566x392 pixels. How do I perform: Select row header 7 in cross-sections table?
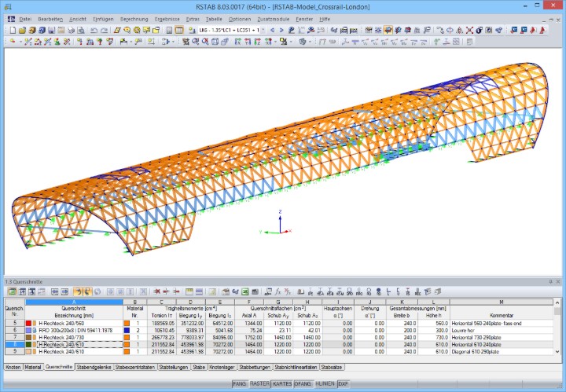pos(15,337)
